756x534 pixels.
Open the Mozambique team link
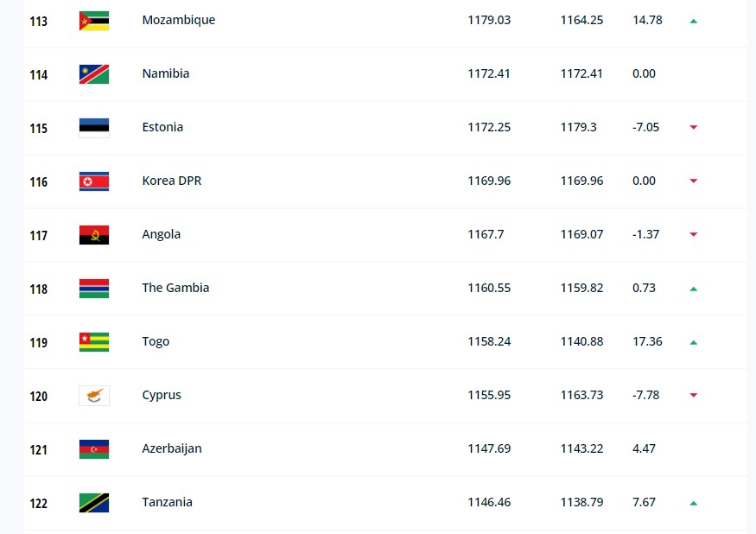tap(178, 20)
